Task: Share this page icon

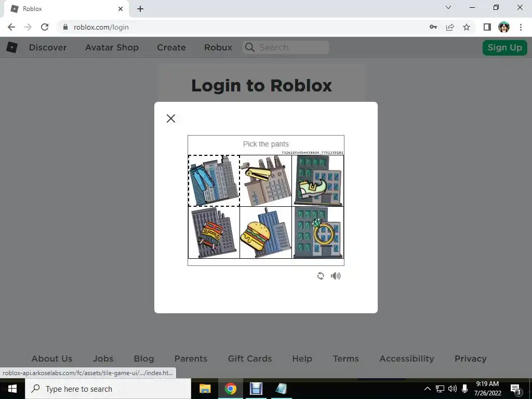Action: (x=450, y=27)
